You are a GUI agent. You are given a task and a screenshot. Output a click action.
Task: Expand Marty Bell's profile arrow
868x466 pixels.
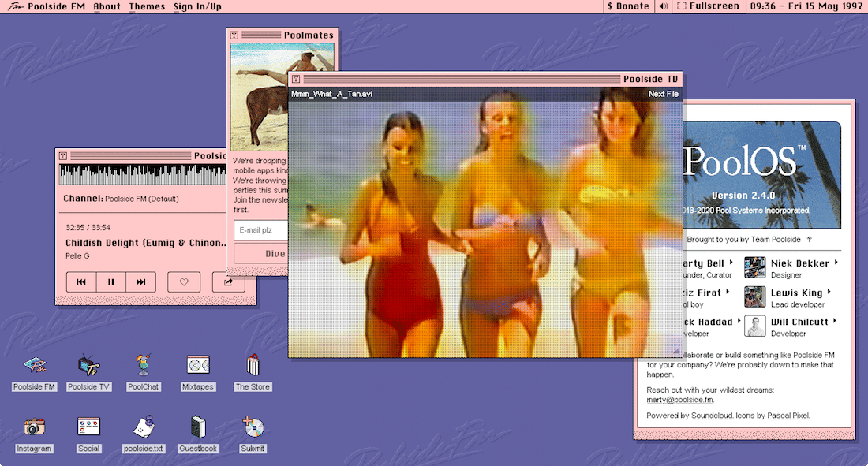coord(731,263)
